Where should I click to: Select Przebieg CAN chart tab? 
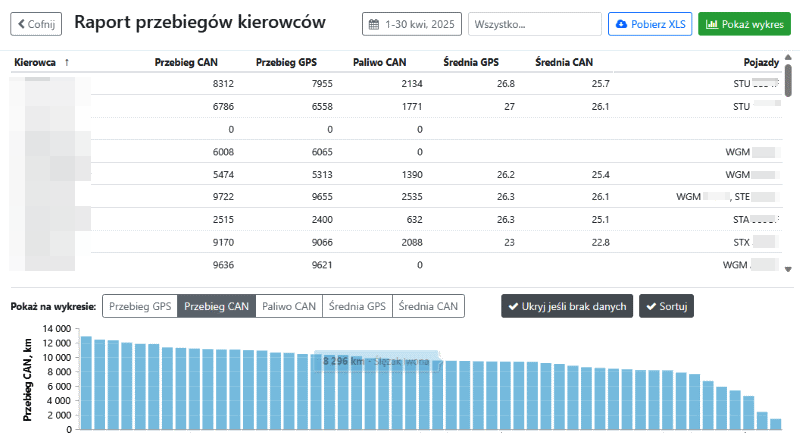coord(216,306)
